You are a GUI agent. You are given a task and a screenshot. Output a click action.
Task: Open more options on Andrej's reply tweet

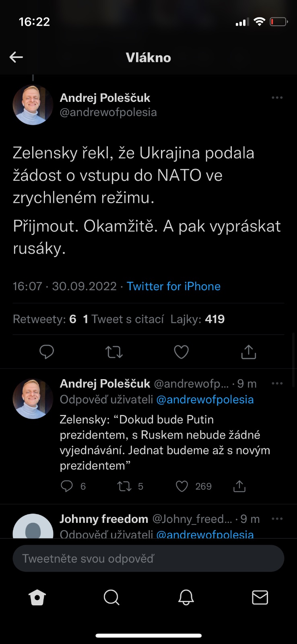point(277,384)
